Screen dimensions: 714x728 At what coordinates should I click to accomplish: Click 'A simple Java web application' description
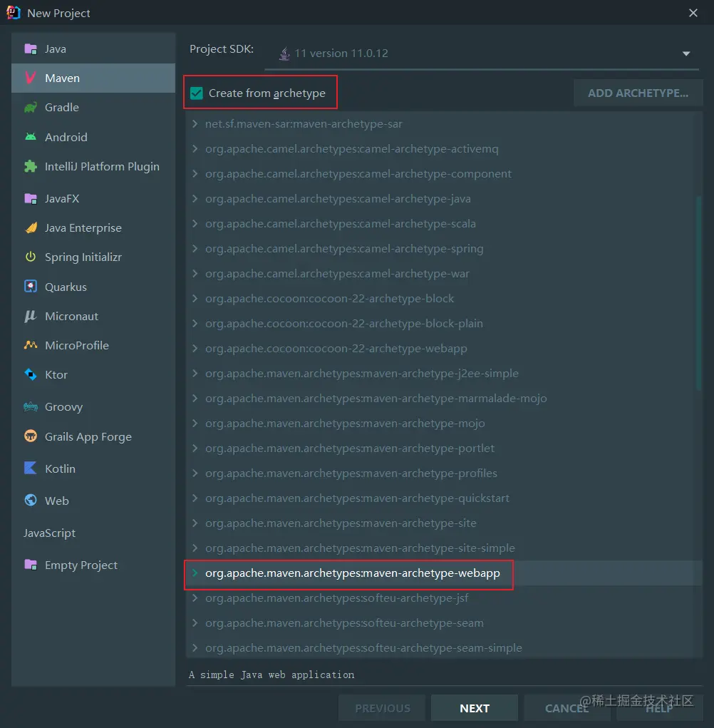pos(271,675)
